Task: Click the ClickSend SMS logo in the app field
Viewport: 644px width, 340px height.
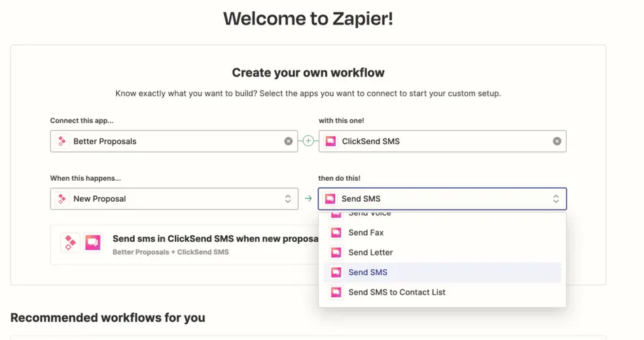Action: pos(331,141)
